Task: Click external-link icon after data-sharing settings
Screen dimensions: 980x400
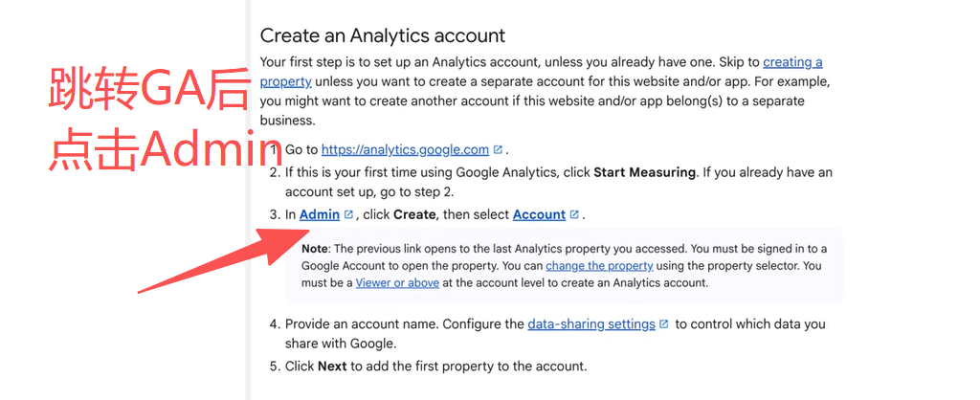Action: coord(664,324)
